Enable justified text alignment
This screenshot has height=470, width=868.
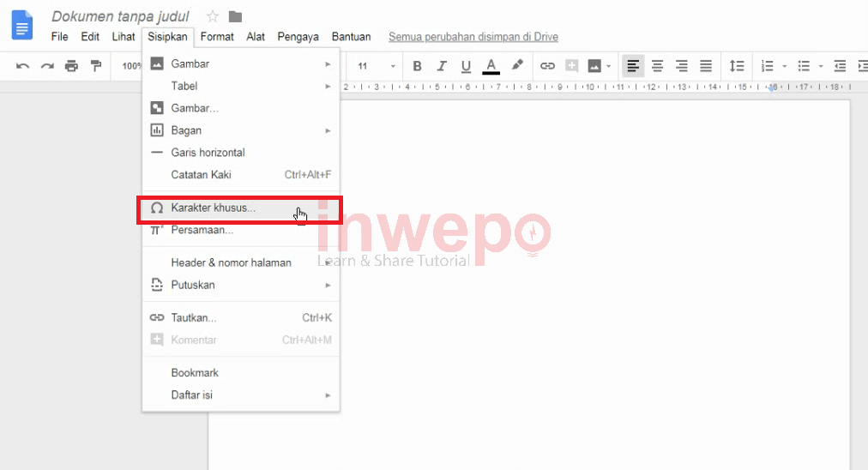tap(706, 66)
